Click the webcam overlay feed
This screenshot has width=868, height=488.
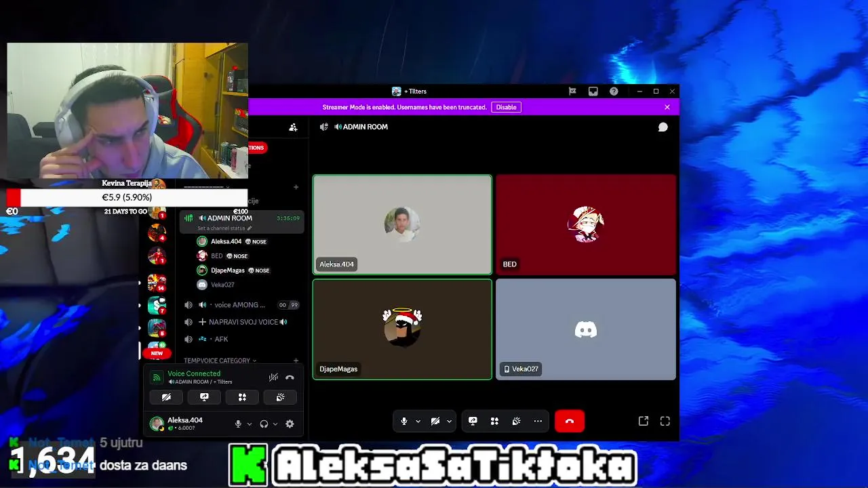pos(127,110)
